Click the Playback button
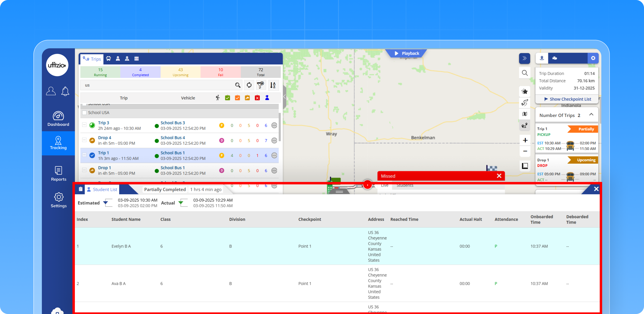 point(407,54)
